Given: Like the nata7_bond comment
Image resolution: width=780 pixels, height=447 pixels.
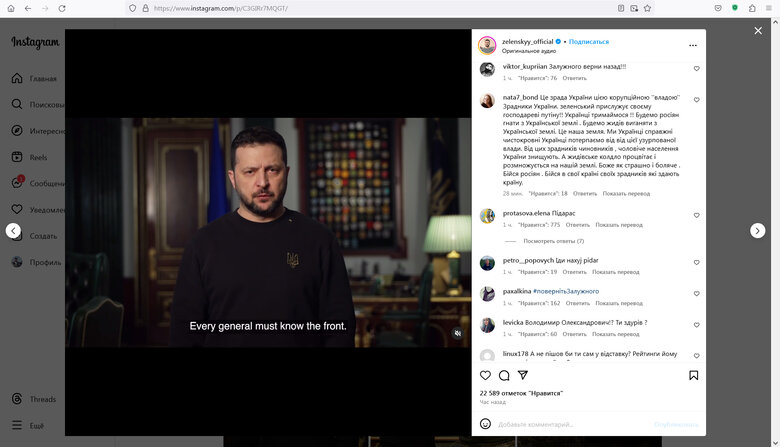Looking at the screenshot, I should pos(696,100).
